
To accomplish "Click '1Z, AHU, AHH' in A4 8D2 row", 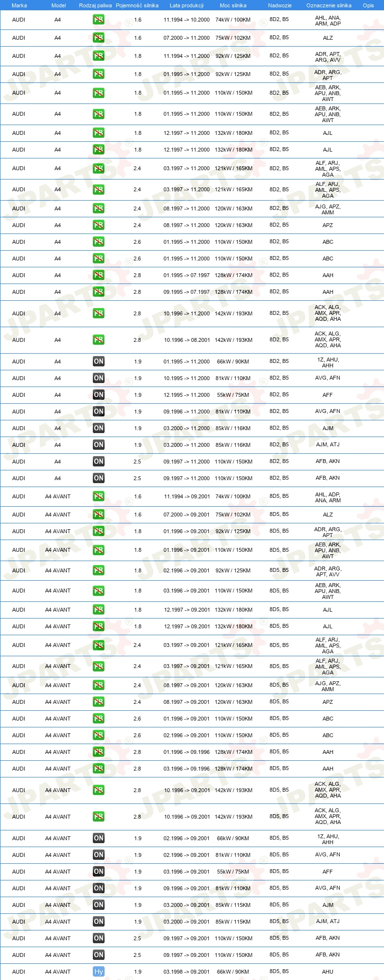I will point(328,362).
